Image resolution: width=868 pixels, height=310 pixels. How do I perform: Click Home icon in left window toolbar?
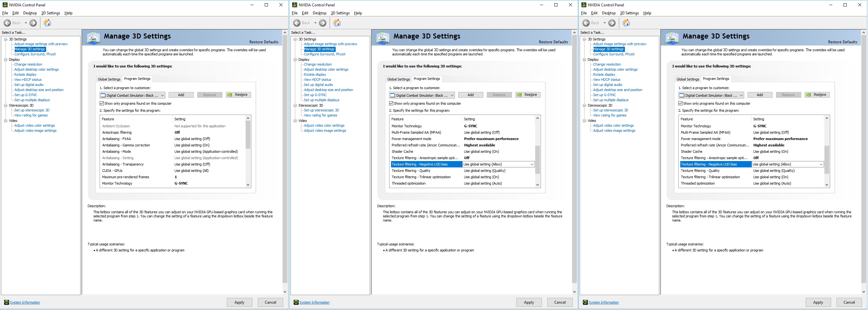coord(47,23)
